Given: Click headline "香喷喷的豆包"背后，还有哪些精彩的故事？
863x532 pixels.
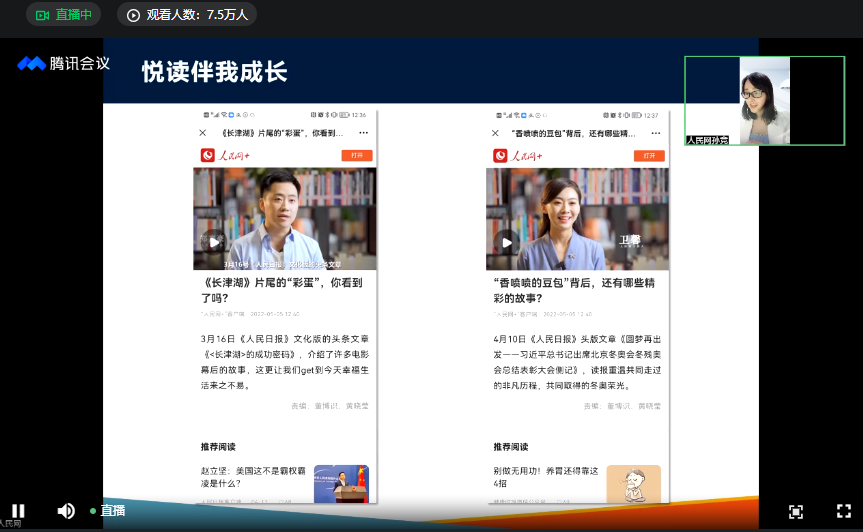Looking at the screenshot, I should point(574,290).
